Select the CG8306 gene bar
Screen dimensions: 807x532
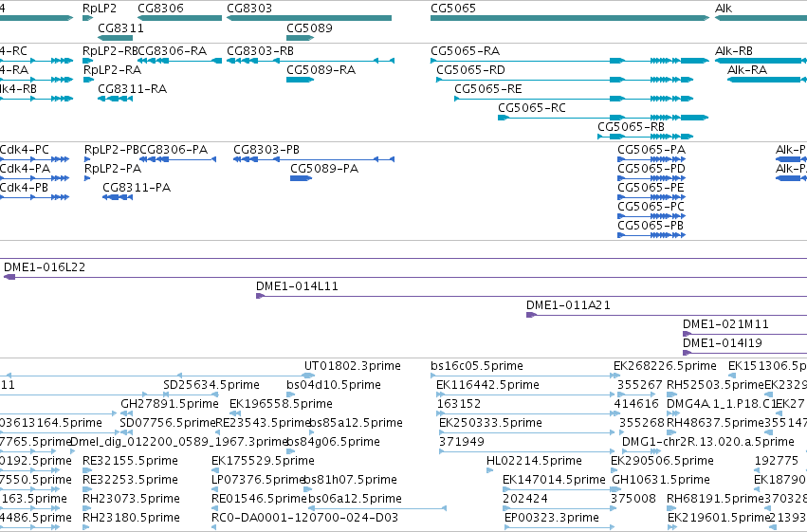tap(179, 18)
